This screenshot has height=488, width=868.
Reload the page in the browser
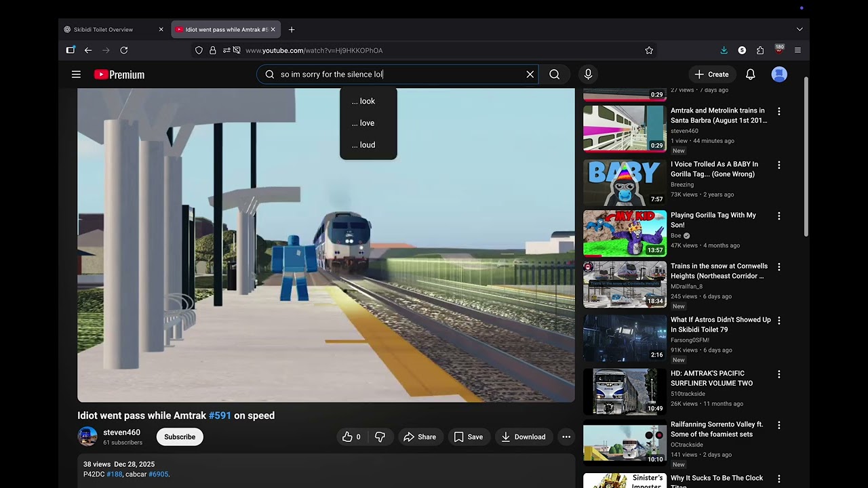pyautogui.click(x=124, y=50)
